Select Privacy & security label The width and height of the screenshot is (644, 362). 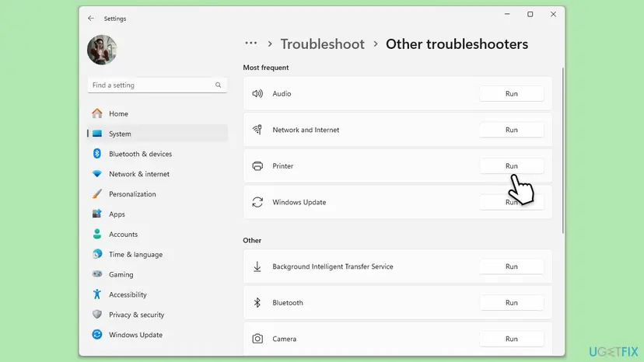pos(136,315)
